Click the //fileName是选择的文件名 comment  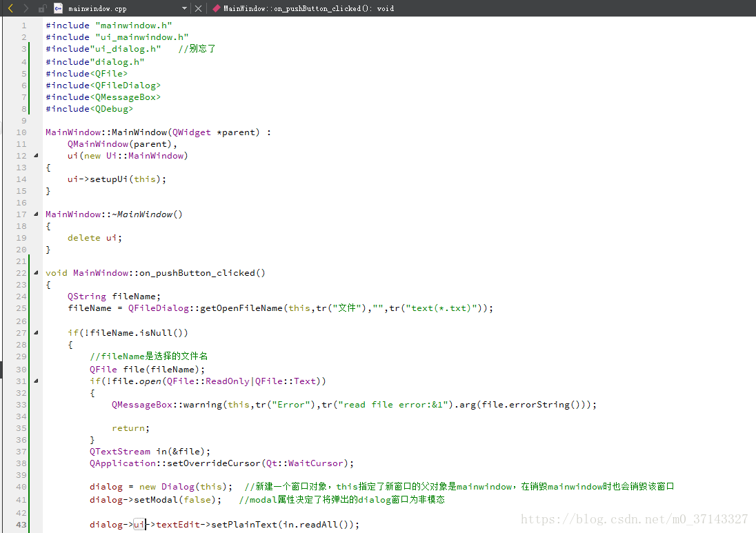tap(148, 356)
